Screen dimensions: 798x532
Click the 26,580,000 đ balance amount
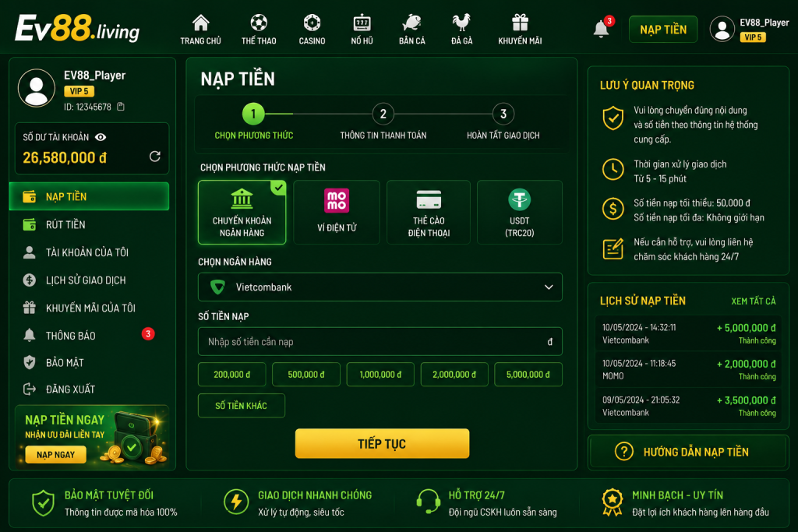tap(65, 157)
